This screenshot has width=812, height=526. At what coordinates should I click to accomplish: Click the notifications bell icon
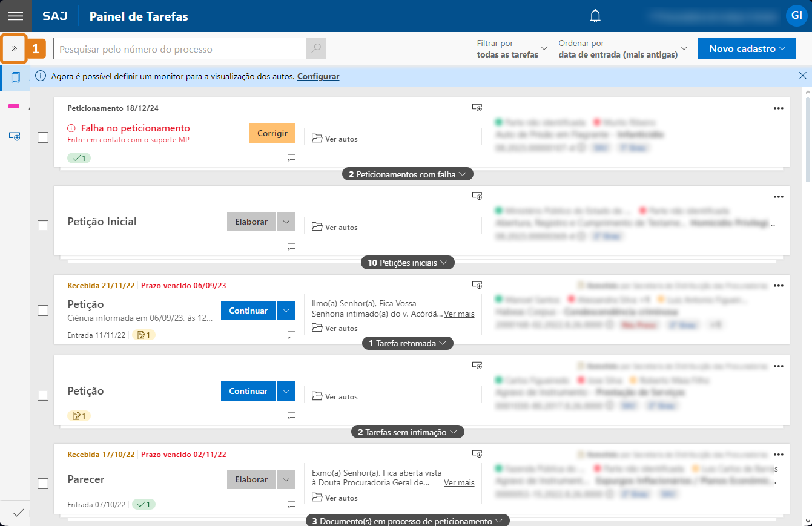(595, 16)
